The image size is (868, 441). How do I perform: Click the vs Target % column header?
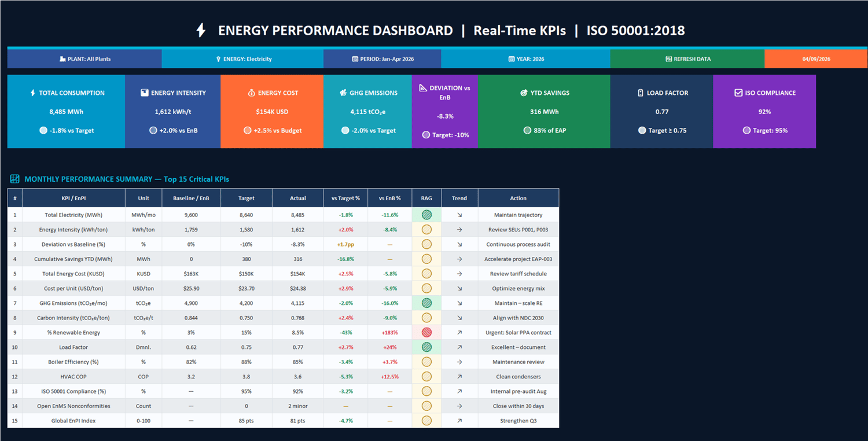click(346, 198)
